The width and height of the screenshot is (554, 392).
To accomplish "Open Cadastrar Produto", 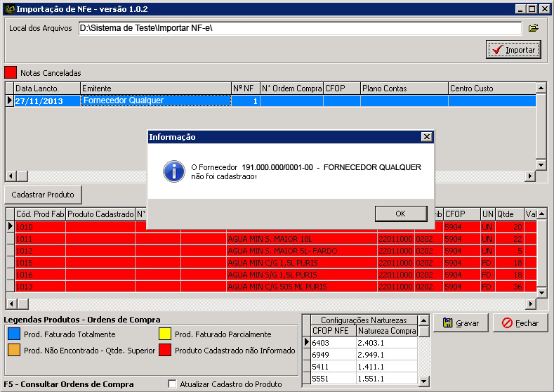I will [44, 194].
